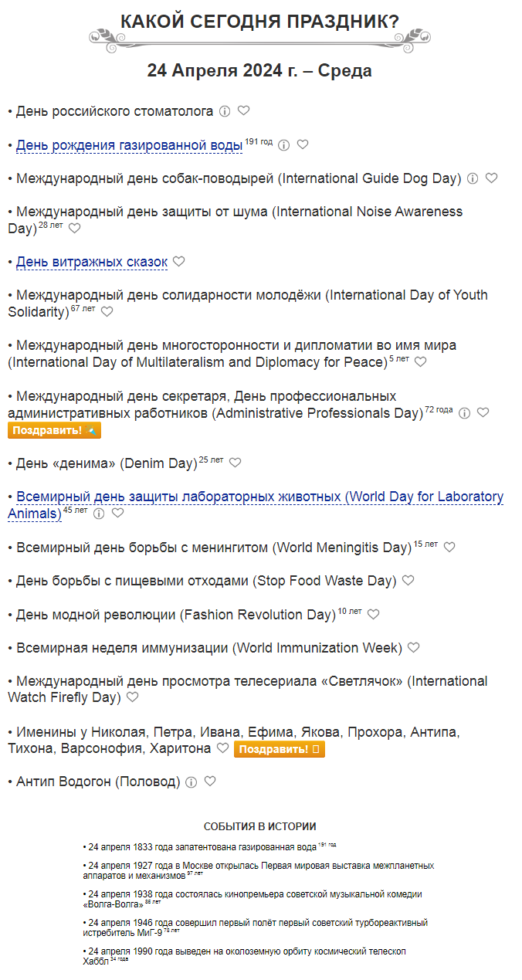Click heart beside International Noise Awareness Day
522x980 pixels.
pos(74,228)
